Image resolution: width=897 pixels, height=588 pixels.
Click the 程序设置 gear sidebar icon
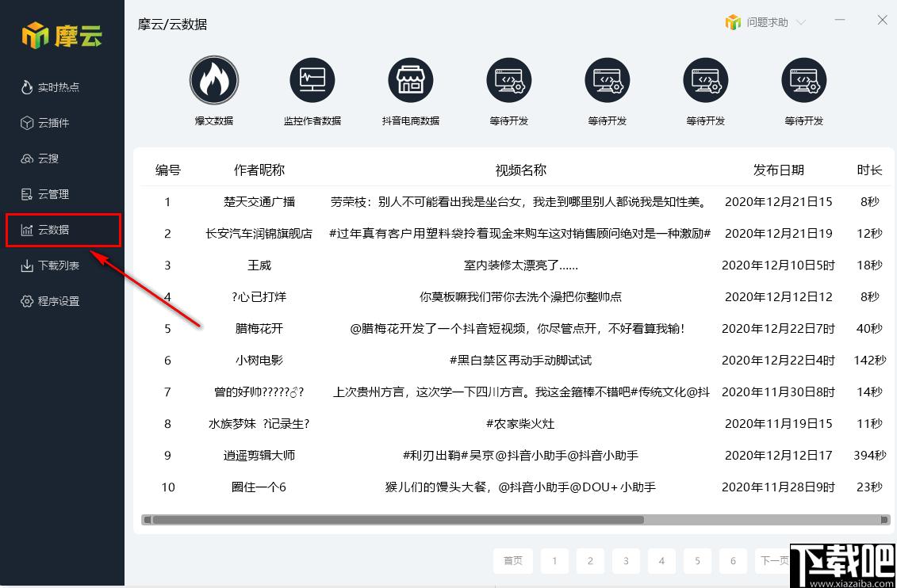tap(27, 301)
